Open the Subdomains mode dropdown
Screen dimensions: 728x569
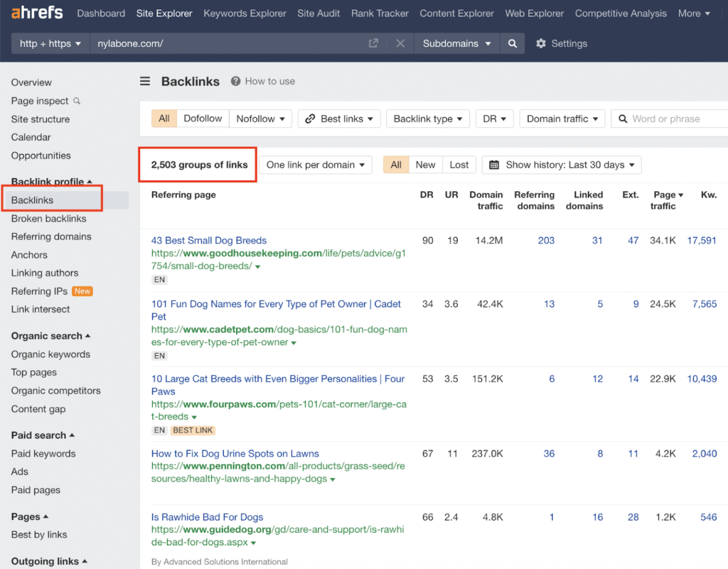pyautogui.click(x=457, y=43)
